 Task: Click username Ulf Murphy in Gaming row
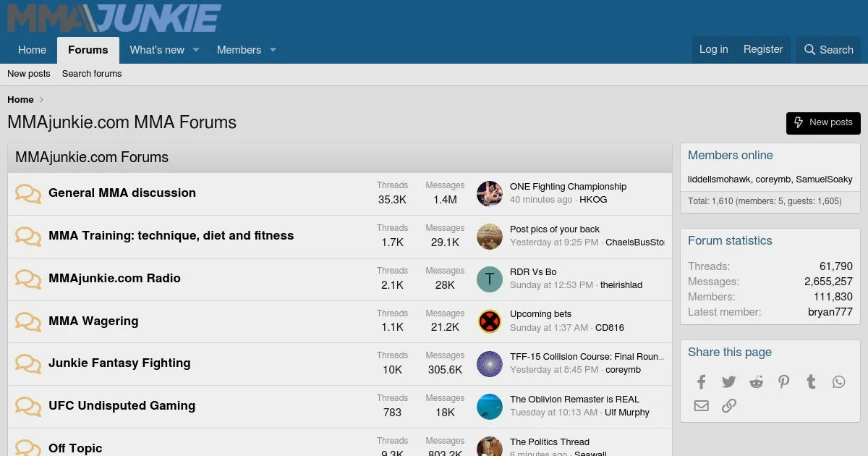[x=627, y=413]
